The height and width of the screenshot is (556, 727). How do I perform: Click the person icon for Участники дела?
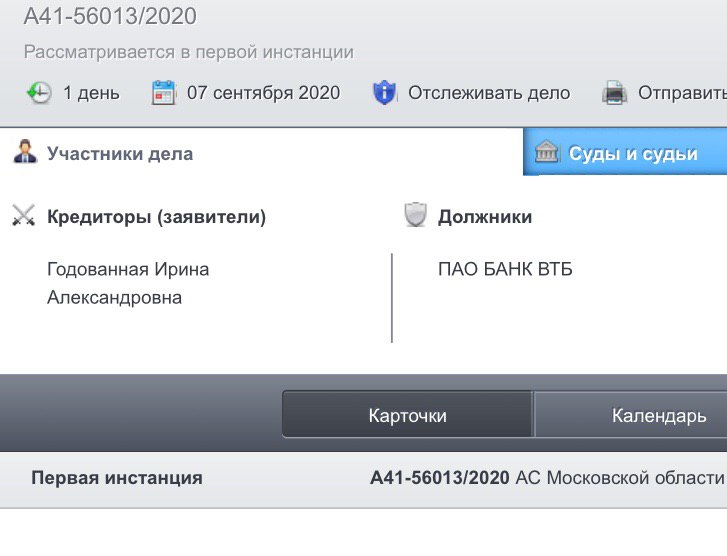25,151
